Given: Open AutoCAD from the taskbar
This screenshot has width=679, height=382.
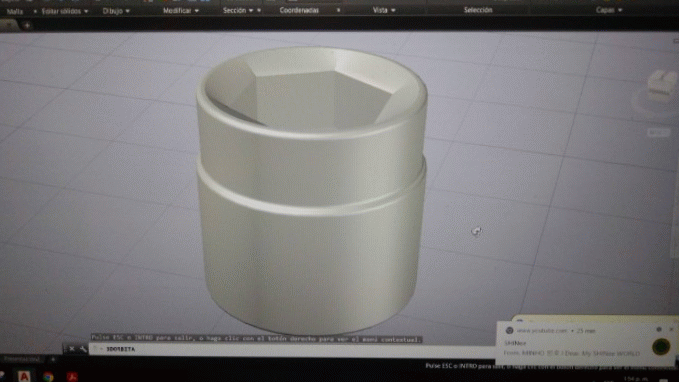Looking at the screenshot, I should coord(24,376).
